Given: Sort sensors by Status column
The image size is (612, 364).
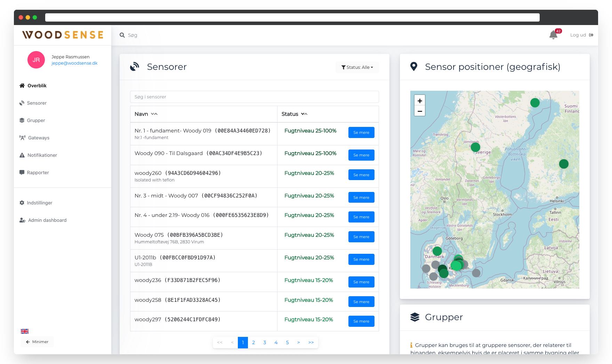Looking at the screenshot, I should click(x=304, y=114).
